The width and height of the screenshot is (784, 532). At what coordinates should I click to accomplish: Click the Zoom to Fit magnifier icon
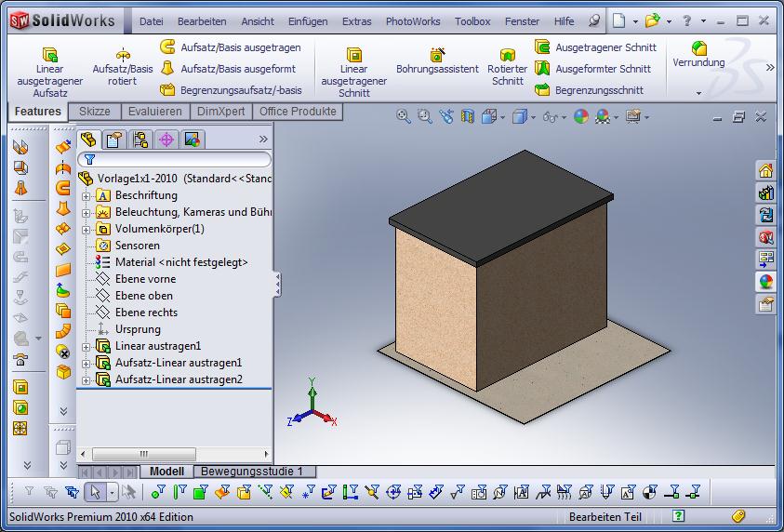point(404,116)
